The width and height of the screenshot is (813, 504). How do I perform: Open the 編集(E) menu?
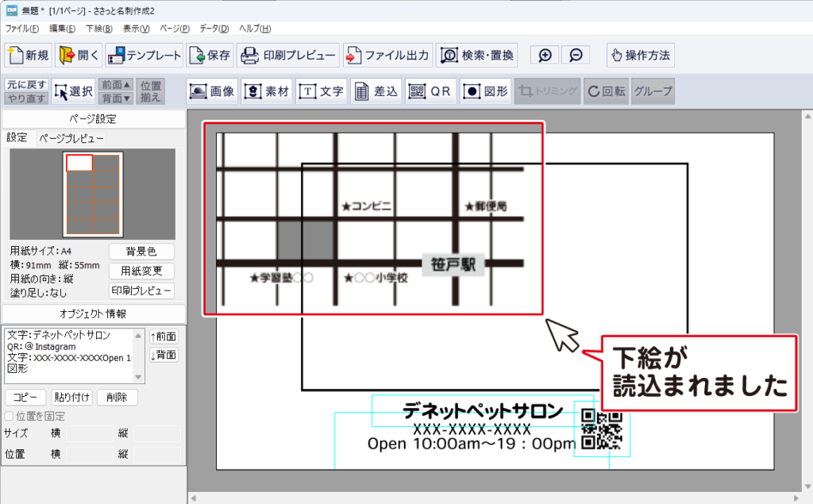[62, 29]
